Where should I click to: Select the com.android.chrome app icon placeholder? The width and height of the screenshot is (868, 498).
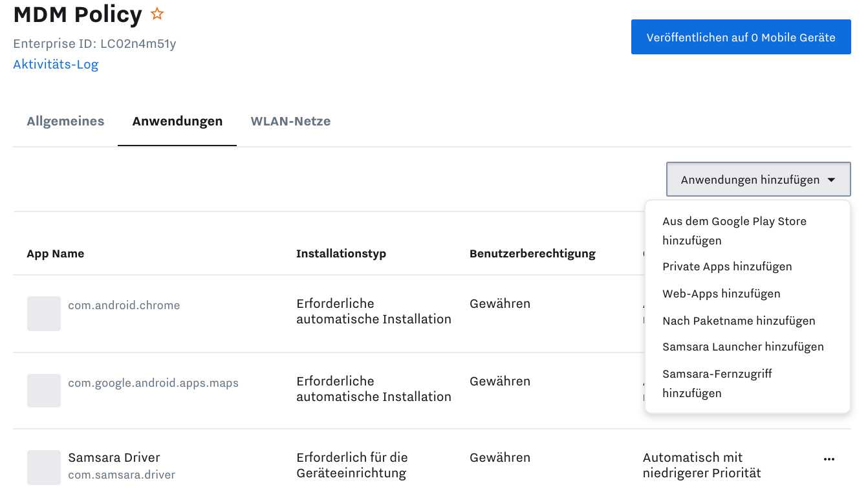click(44, 314)
